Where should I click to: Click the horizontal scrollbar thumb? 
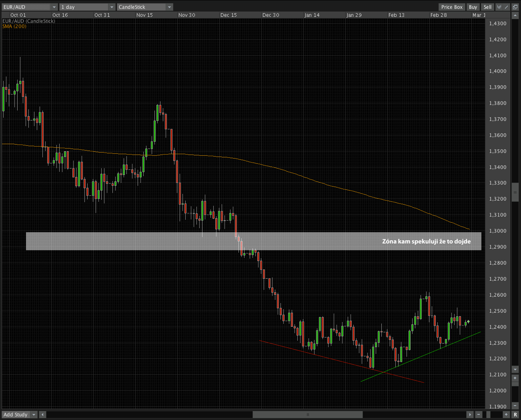[308, 415]
